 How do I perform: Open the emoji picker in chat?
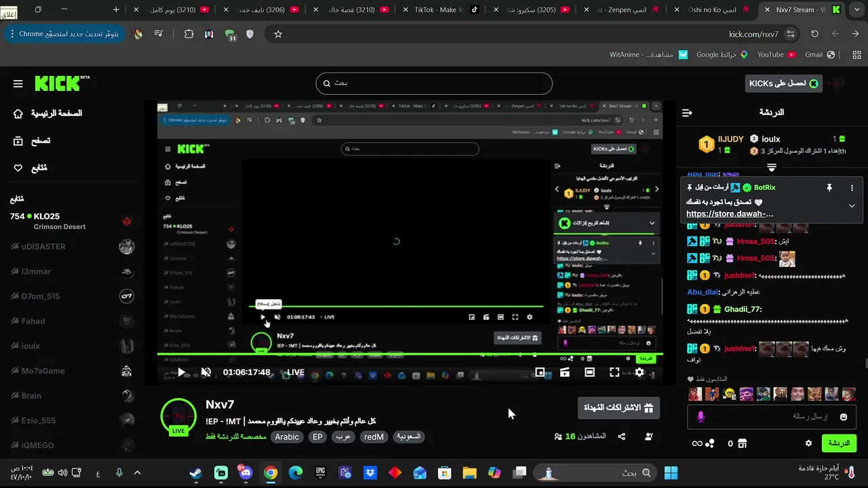coord(844,417)
